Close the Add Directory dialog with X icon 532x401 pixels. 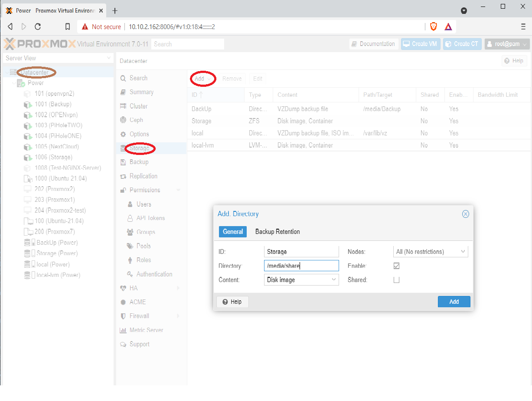tap(465, 214)
